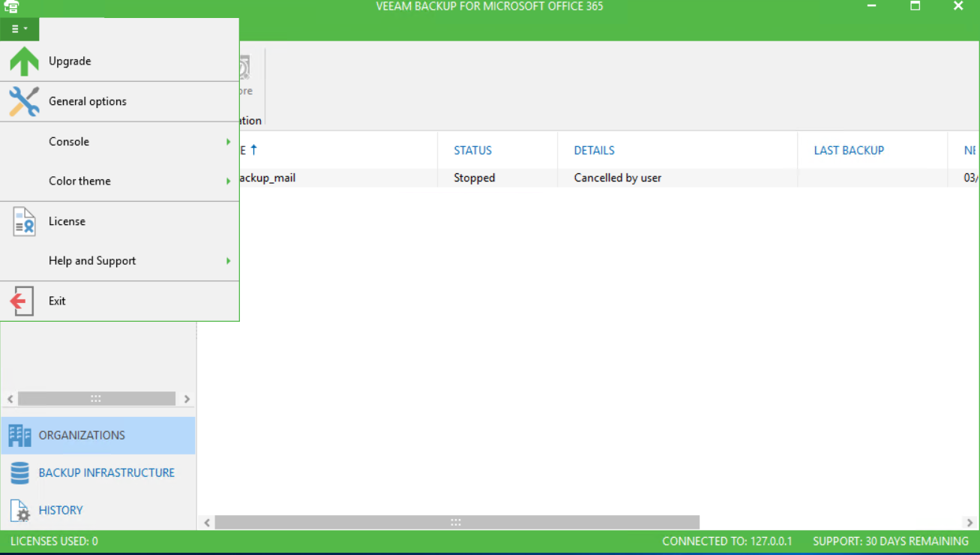Sort by the STATUS column header

coord(473,151)
